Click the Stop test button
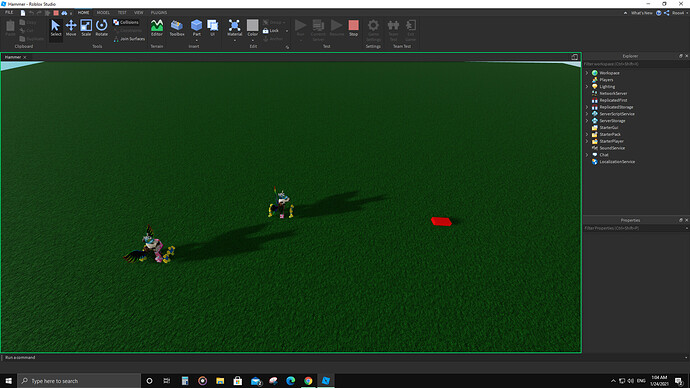Image resolution: width=690 pixels, height=388 pixels. click(353, 27)
